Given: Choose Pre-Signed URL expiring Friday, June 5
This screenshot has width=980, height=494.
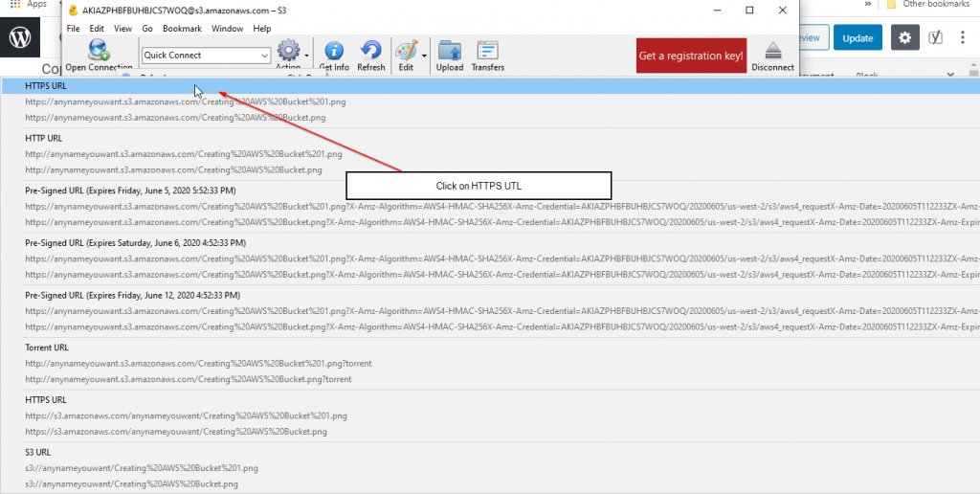Looking at the screenshot, I should pyautogui.click(x=130, y=191).
